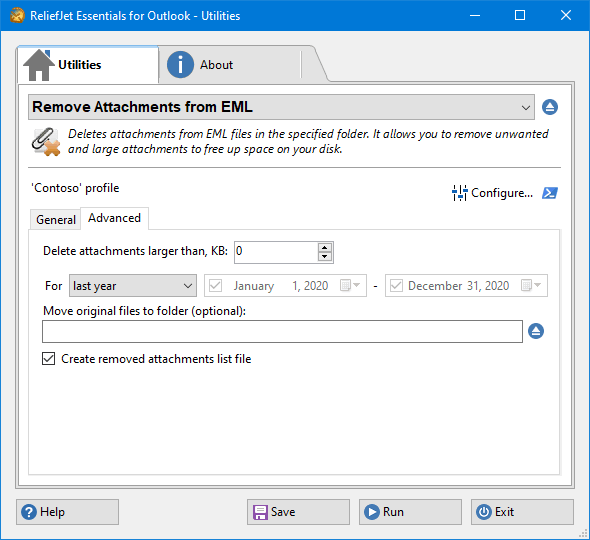Click the ReliefJet app icon in title bar
This screenshot has height=540, width=590.
coord(17,15)
